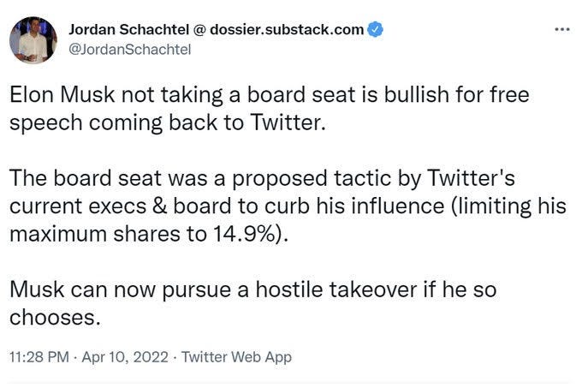Click the Jordan Schachtel display name
This screenshot has height=388, width=588.
click(128, 29)
